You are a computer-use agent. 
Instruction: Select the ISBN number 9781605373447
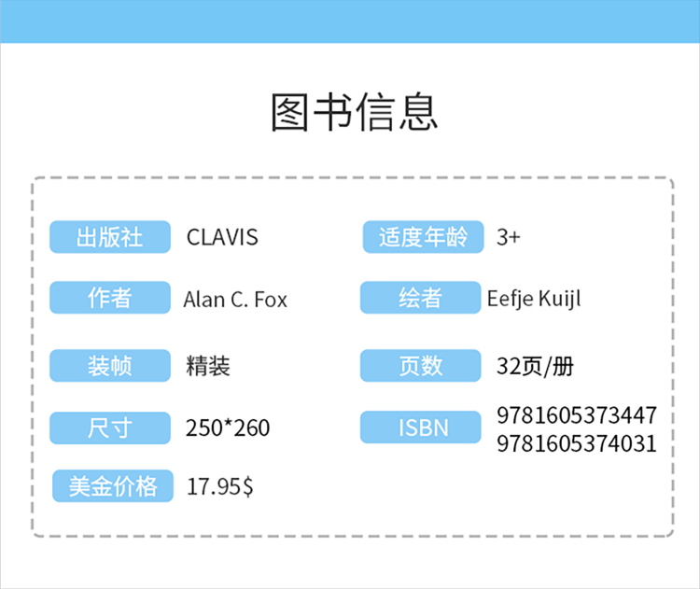[x=577, y=414]
